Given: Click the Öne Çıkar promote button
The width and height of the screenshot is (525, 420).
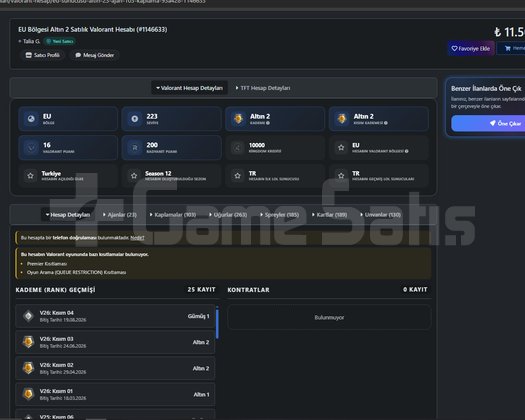Looking at the screenshot, I should (489, 123).
